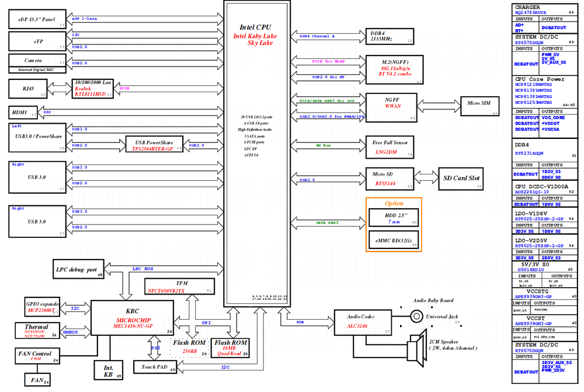This screenshot has width=584, height=392.
Task: Select the CPU DCDC-V1D00A heading
Action: pos(541,186)
